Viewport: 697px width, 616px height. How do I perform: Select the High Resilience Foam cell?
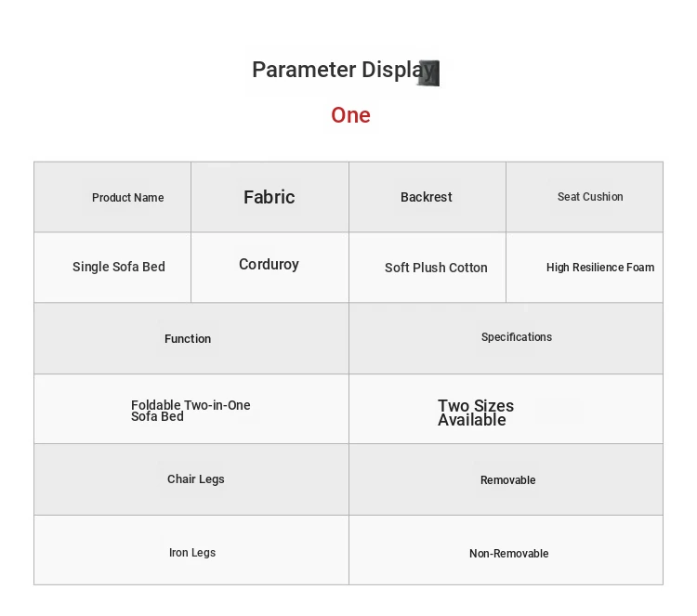click(x=600, y=268)
